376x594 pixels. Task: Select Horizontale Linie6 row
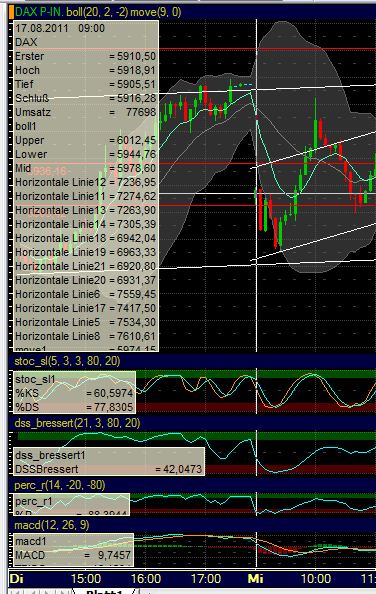[86, 294]
